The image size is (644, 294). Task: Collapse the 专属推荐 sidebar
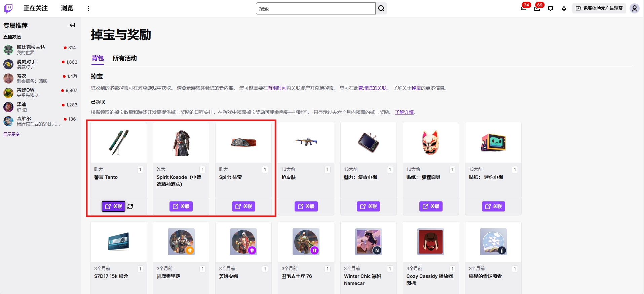[72, 25]
